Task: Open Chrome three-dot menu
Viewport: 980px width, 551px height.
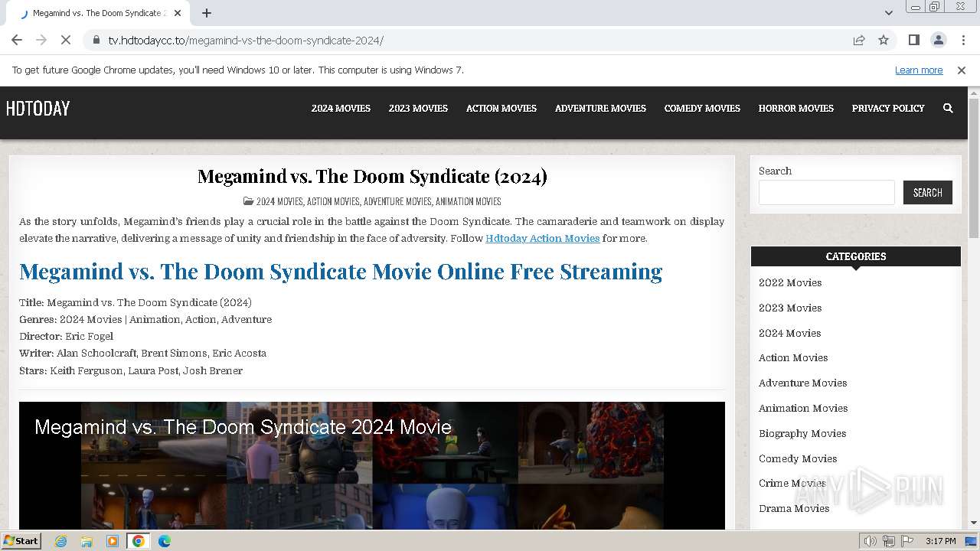Action: pos(962,40)
